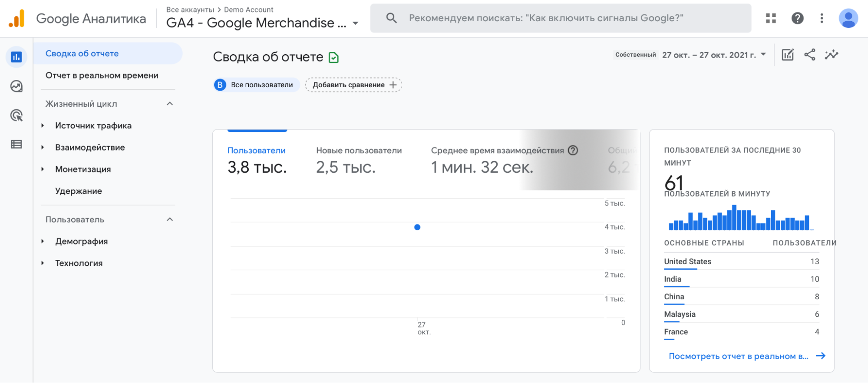The image size is (868, 383).
Task: Click the United States country row
Action: [741, 262]
